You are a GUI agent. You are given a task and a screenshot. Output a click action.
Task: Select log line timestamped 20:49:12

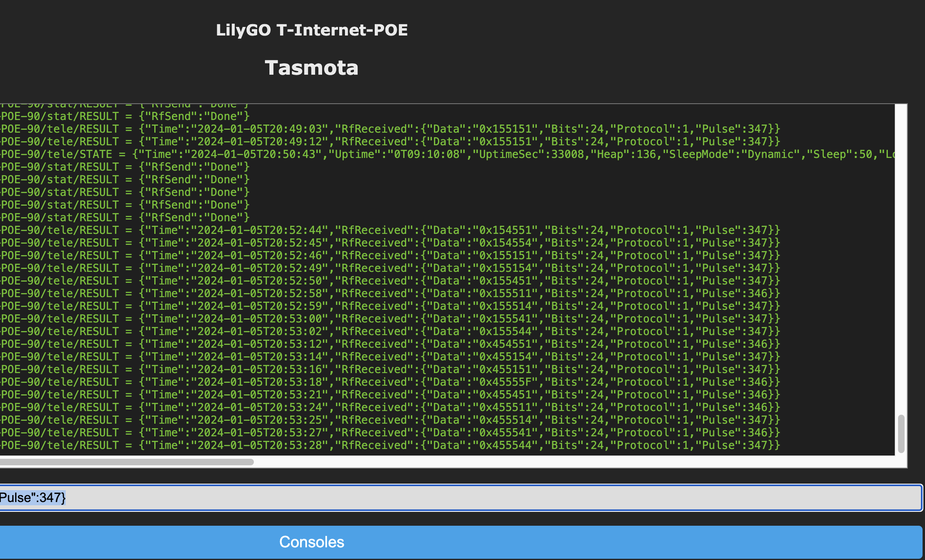(390, 142)
